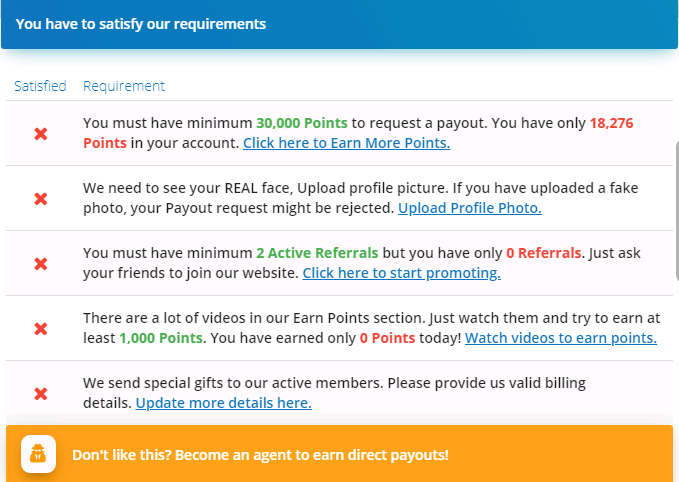Click the red '18,276' points balance
This screenshot has height=482, width=679.
(x=612, y=123)
